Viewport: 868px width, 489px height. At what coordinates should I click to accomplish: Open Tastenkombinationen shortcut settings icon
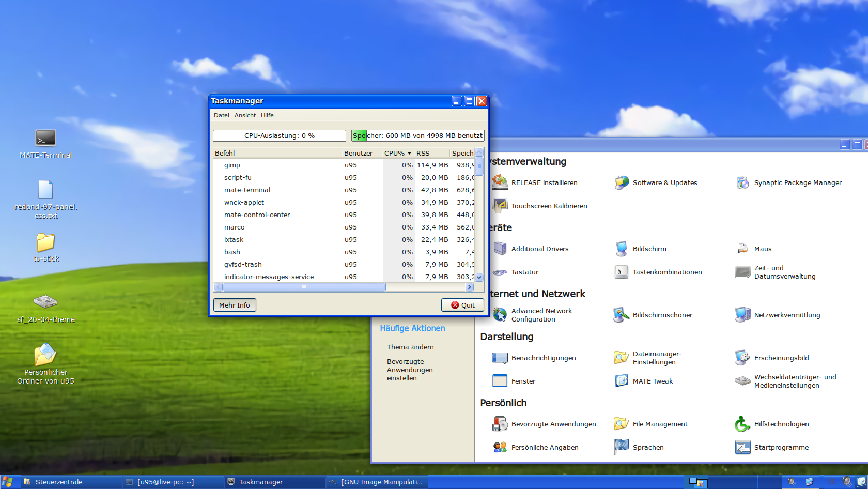pos(622,272)
